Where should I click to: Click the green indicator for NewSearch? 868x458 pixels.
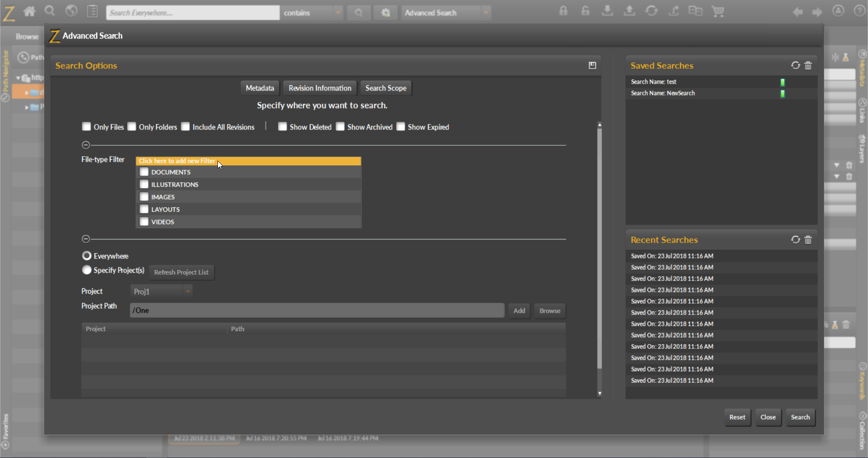pos(783,94)
